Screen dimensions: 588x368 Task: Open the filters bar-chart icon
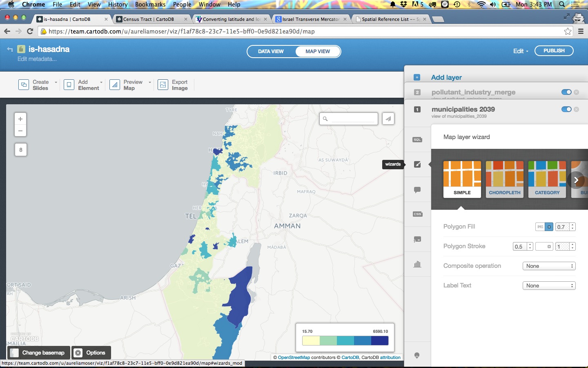coord(417,264)
